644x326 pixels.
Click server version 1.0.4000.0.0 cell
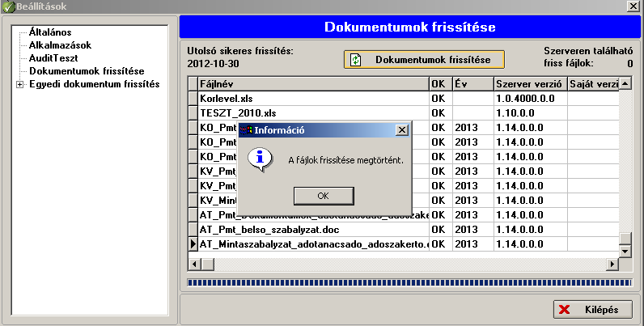pyautogui.click(x=530, y=99)
